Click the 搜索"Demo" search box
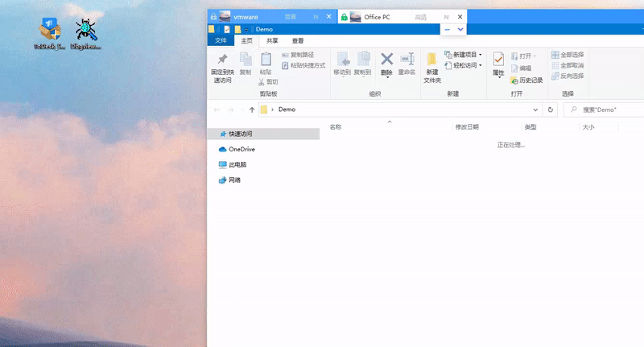 (604, 109)
